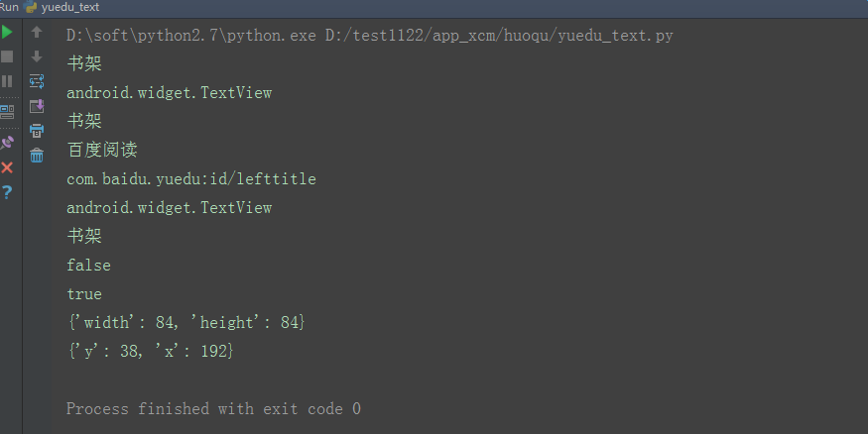
Task: Click the Up stack trace arrow
Action: (37, 33)
